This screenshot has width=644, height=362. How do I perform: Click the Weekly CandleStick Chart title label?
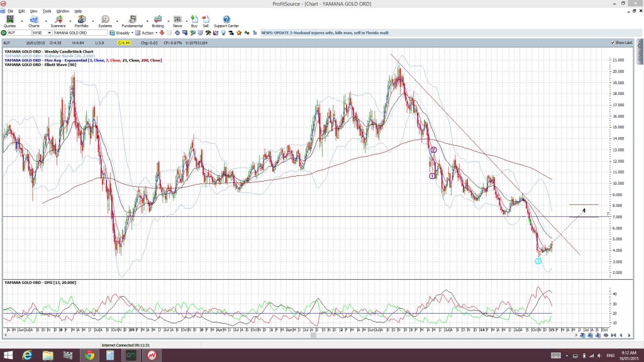pos(49,52)
